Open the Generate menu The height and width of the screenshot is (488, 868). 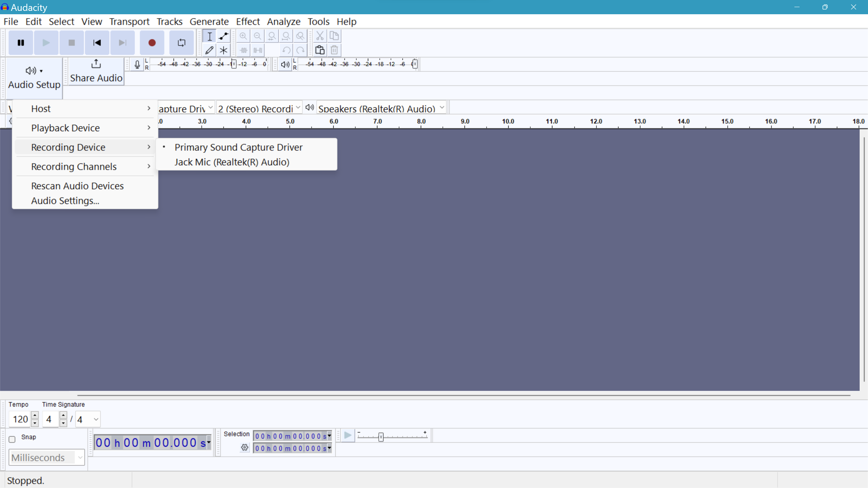click(x=209, y=22)
